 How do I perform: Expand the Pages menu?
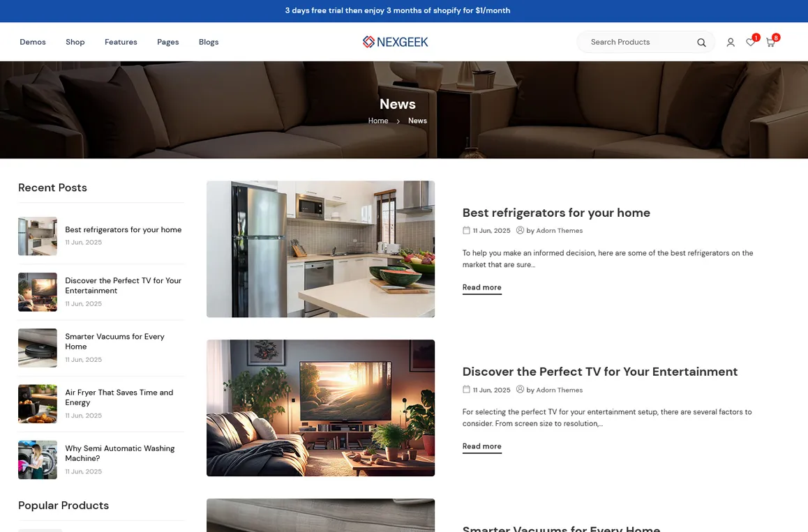[x=167, y=42]
